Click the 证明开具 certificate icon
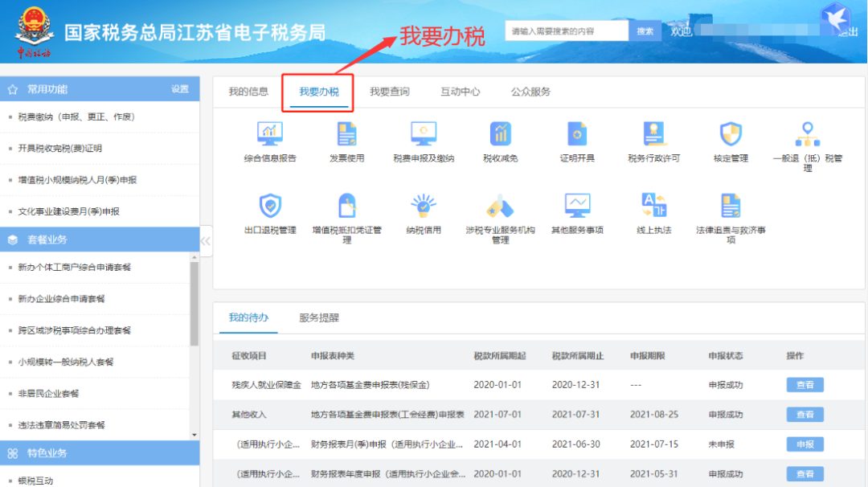Viewport: 868px width, 487px height. (577, 134)
